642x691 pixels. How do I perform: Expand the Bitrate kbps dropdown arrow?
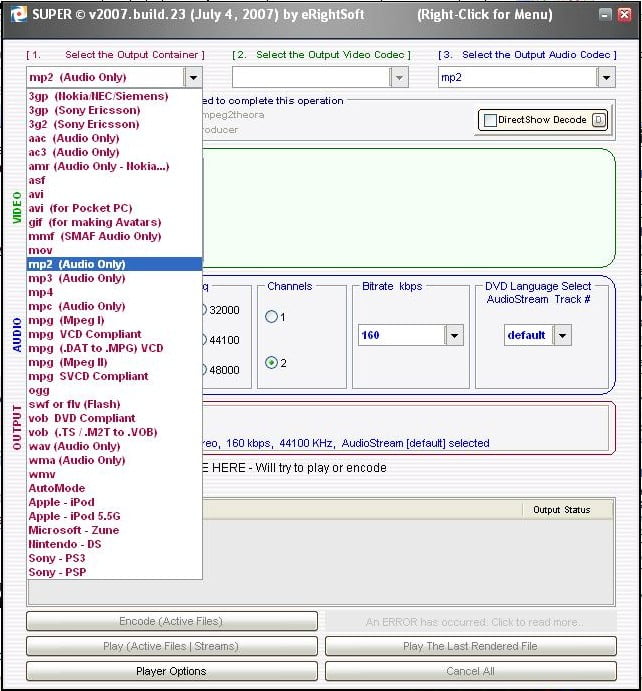[454, 335]
